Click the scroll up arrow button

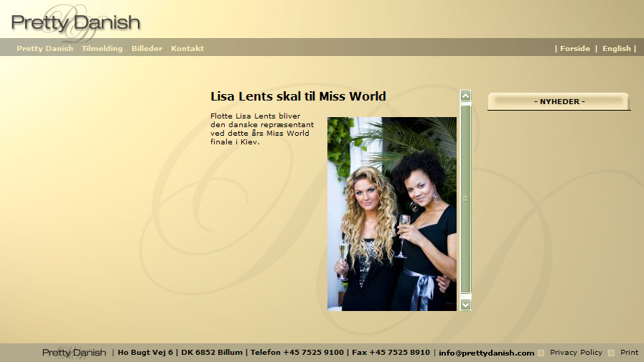pos(465,96)
